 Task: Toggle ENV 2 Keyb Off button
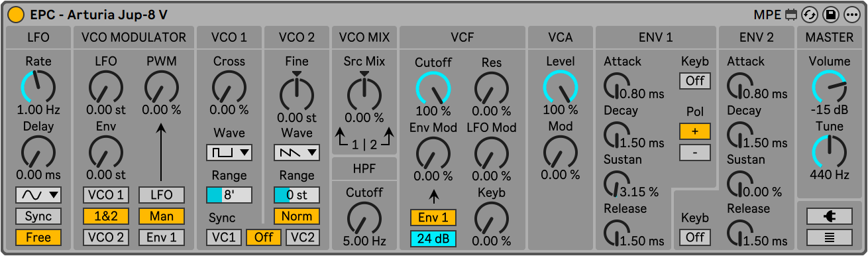[x=694, y=237]
